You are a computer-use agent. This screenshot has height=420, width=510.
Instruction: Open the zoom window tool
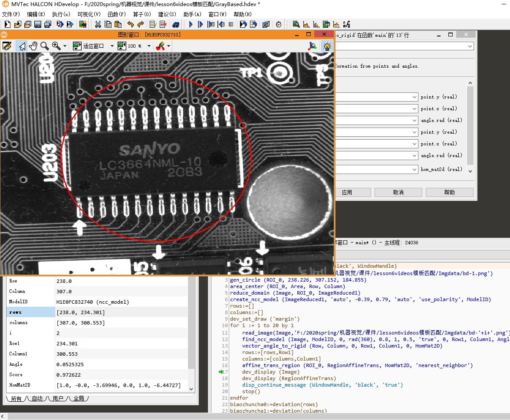pyautogui.click(x=296, y=24)
